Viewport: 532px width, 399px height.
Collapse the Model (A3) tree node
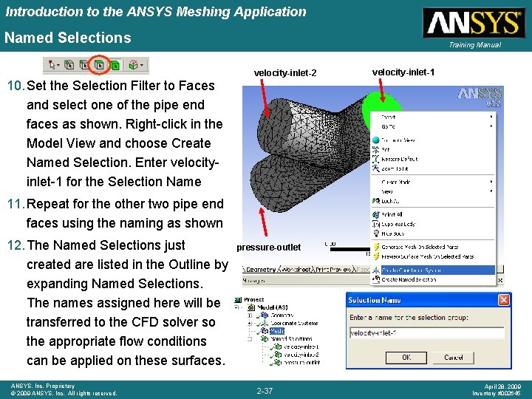tap(236, 307)
